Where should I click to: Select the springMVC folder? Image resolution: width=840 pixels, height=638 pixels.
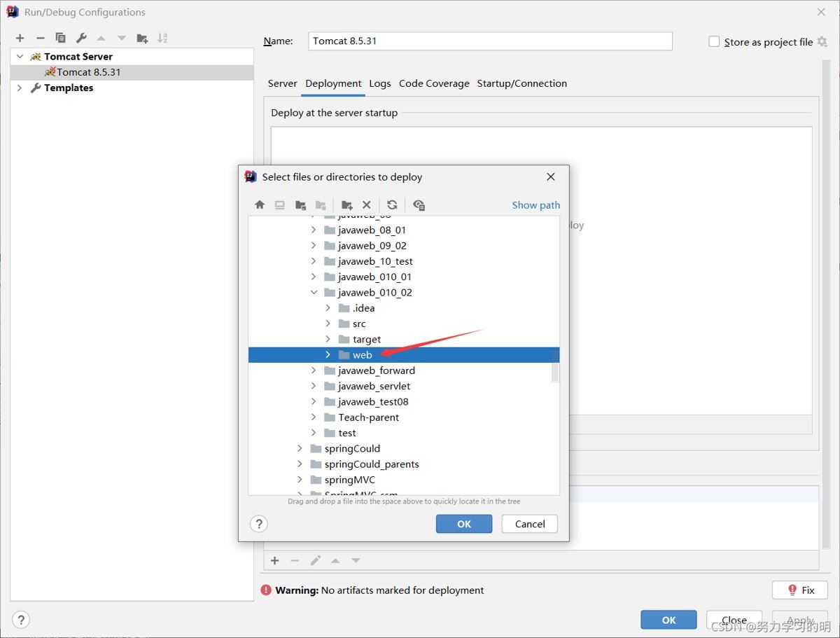click(350, 480)
